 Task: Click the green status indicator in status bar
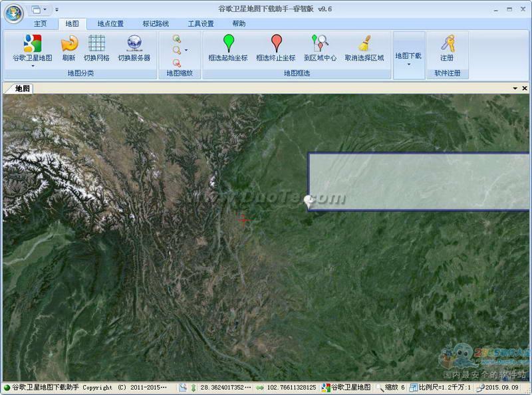pyautogui.click(x=7, y=388)
